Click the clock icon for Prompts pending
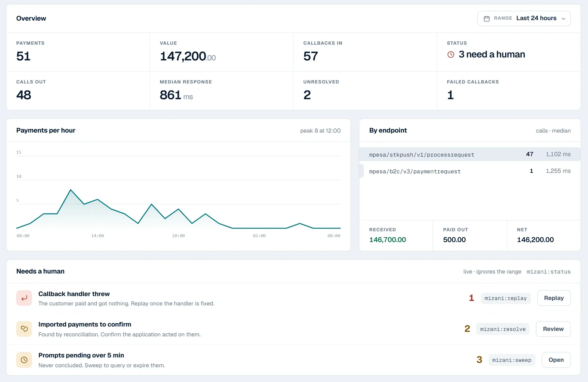Viewport: 588px width, 382px height. (24, 360)
